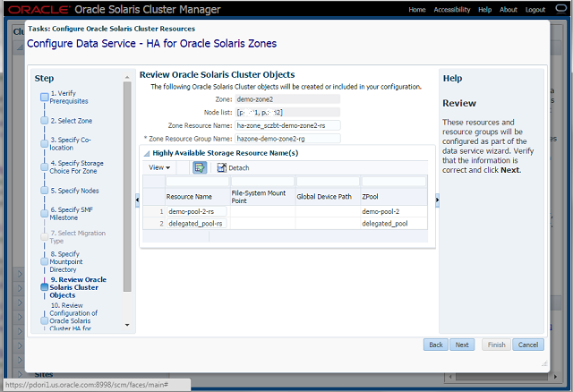This screenshot has width=573, height=392.
Task: Go to step 2 Select Zone
Action: click(x=72, y=121)
